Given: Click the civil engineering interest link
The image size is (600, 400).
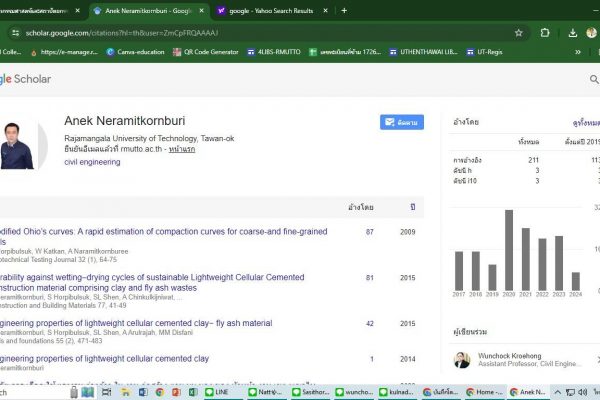Looking at the screenshot, I should coord(92,162).
